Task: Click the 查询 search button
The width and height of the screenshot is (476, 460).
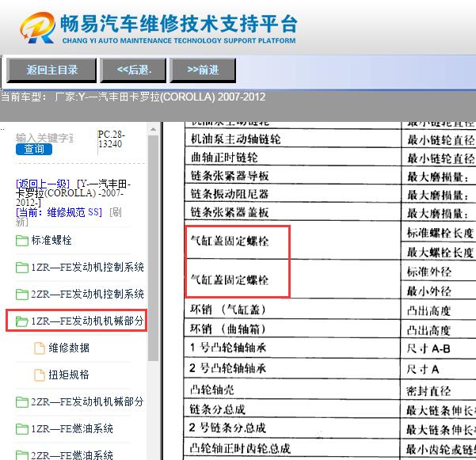Action: point(34,149)
